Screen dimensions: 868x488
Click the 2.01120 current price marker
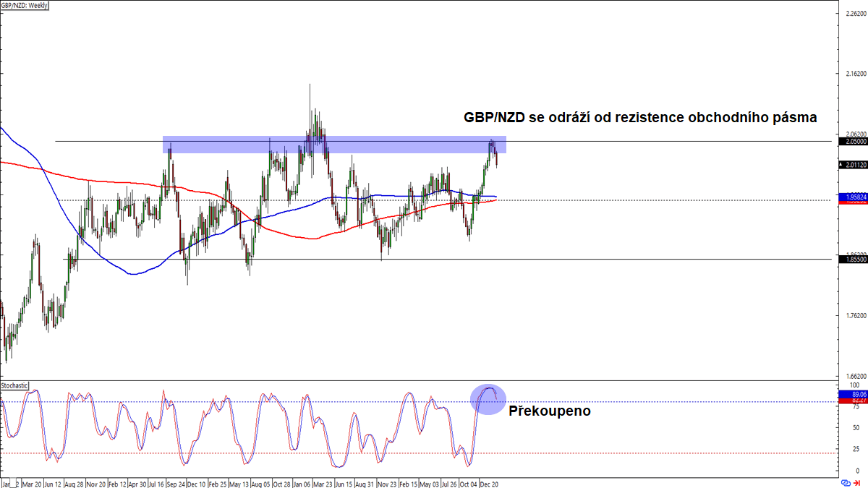point(852,165)
